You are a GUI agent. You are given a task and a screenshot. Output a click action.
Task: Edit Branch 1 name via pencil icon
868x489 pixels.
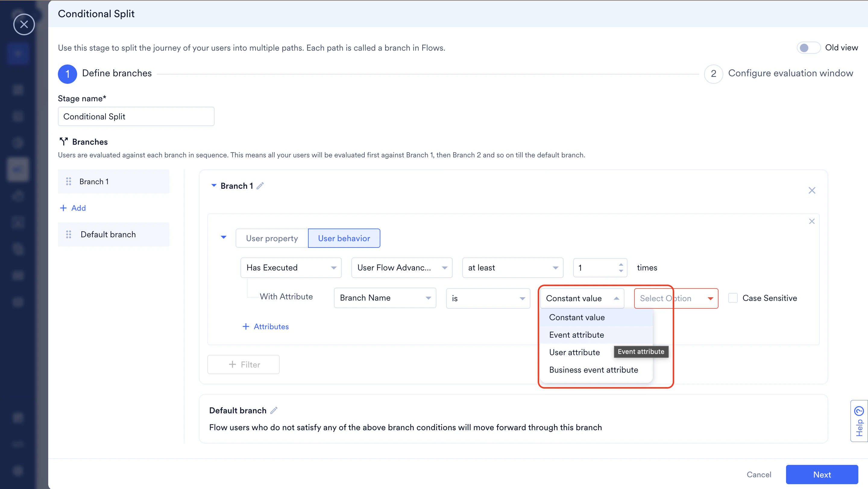click(260, 186)
